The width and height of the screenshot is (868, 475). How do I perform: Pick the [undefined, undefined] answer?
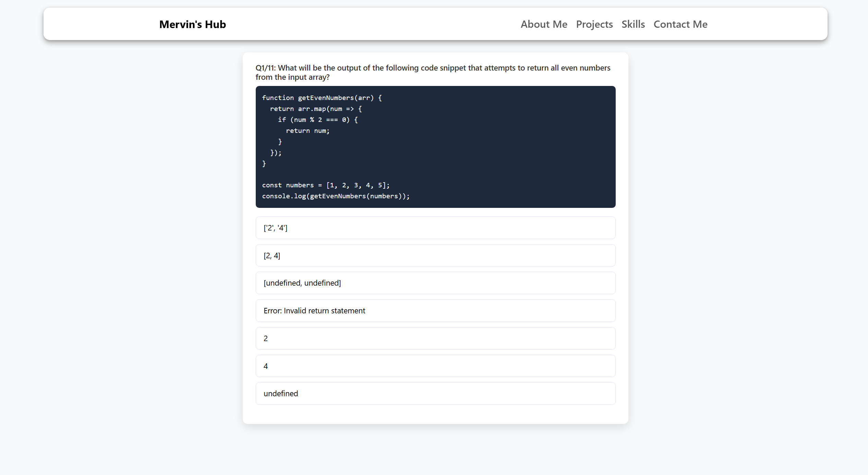click(435, 283)
